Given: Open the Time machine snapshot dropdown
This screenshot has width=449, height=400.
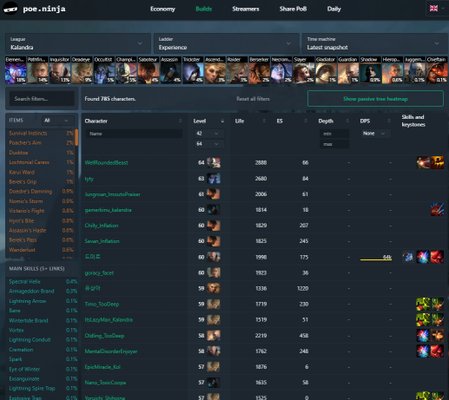Looking at the screenshot, I should 374,43.
